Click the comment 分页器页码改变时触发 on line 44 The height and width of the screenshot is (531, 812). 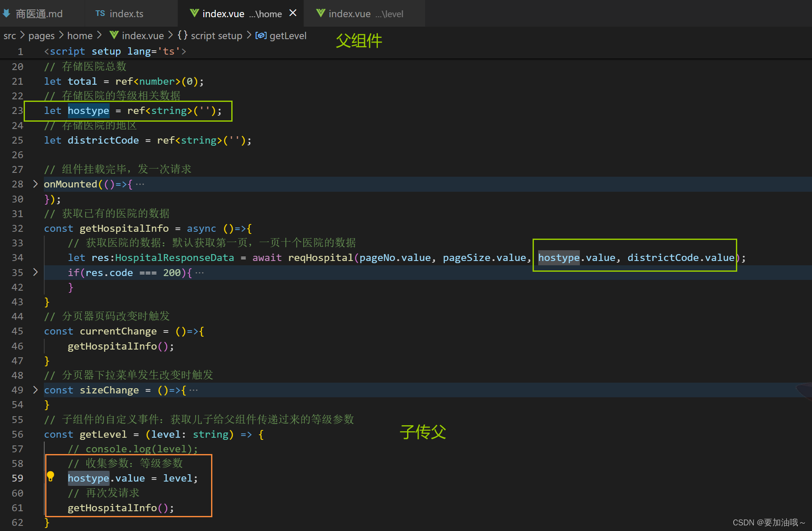107,316
